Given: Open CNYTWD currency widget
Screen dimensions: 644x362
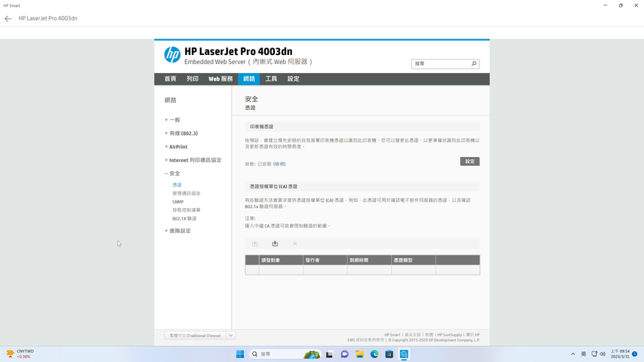Looking at the screenshot, I should [20, 354].
